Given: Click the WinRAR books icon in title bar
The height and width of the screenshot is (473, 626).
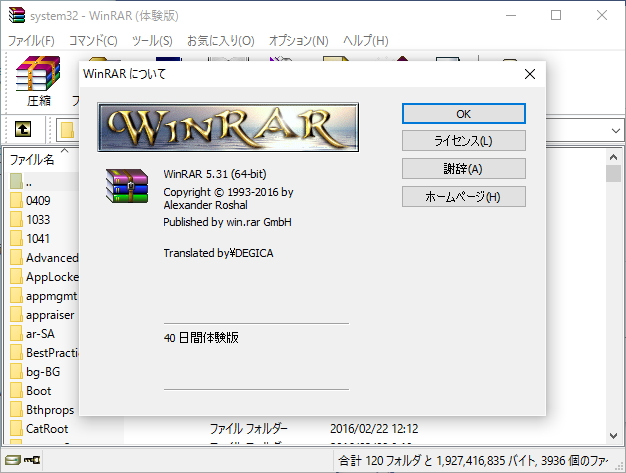Looking at the screenshot, I should click(x=17, y=15).
